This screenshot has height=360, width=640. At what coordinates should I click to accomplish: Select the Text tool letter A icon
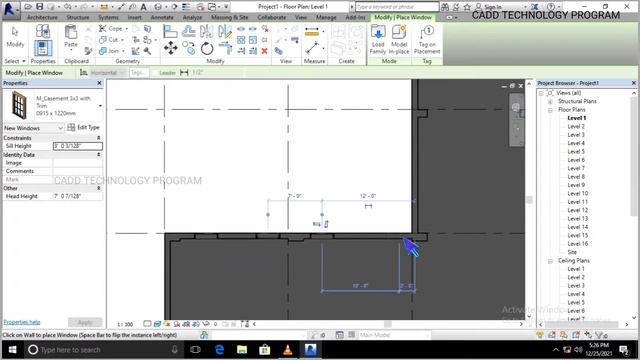pyautogui.click(x=143, y=7)
